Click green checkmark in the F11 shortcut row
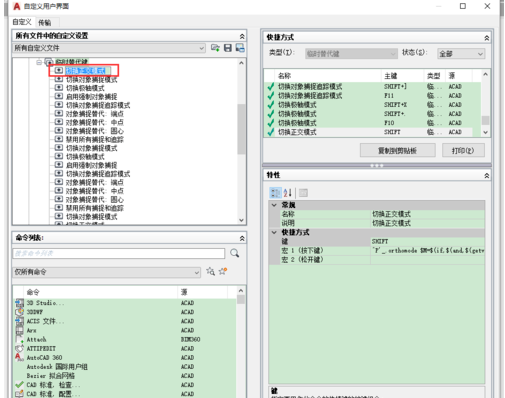Screen dimensions: 505x398 [x=271, y=96]
